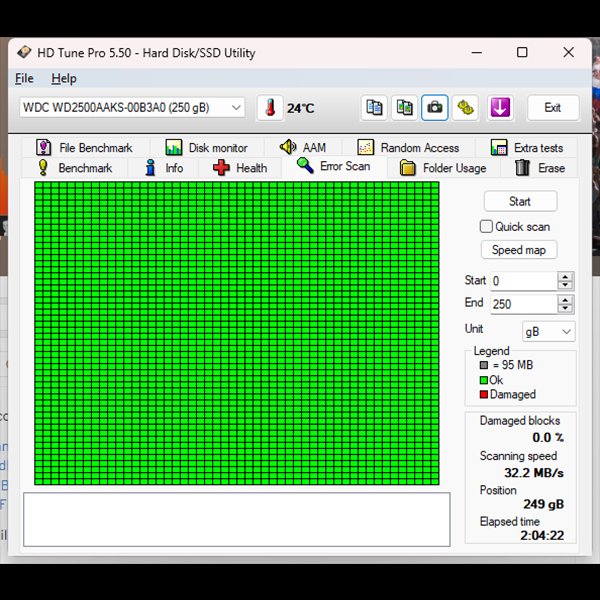Click the purple down arrow minimize-to-tray icon

[500, 108]
